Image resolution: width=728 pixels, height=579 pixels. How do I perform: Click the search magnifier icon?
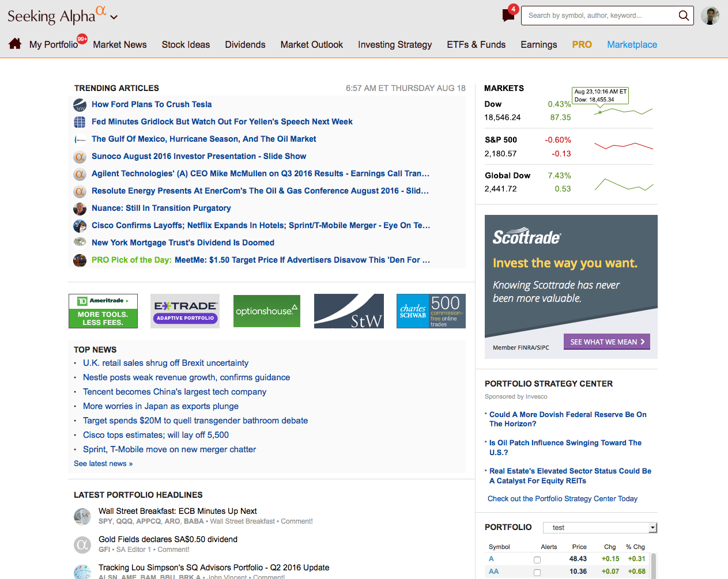point(684,16)
